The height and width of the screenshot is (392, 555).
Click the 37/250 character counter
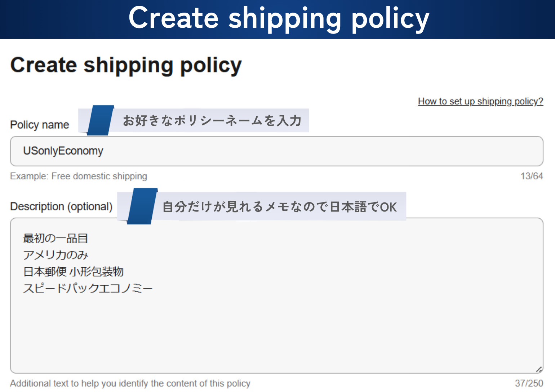tap(529, 383)
